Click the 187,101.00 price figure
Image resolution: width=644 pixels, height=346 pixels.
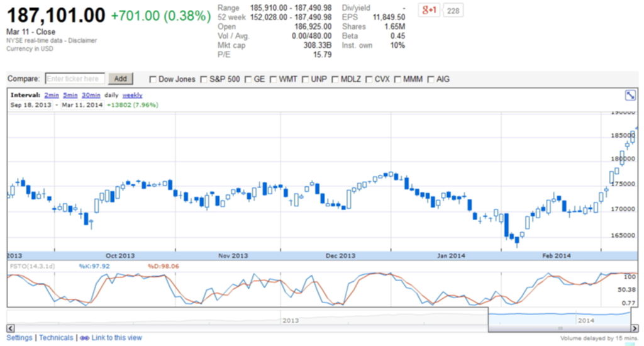(56, 15)
